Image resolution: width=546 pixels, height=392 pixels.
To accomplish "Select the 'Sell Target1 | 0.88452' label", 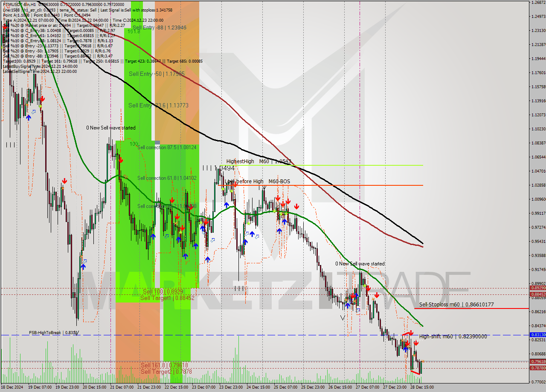I will [x=167, y=298].
